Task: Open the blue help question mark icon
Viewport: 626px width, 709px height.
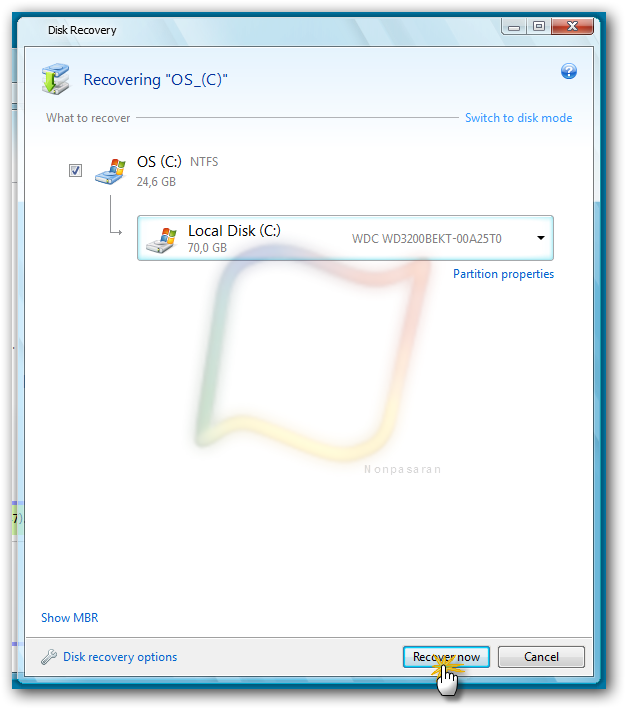Action: [x=569, y=71]
